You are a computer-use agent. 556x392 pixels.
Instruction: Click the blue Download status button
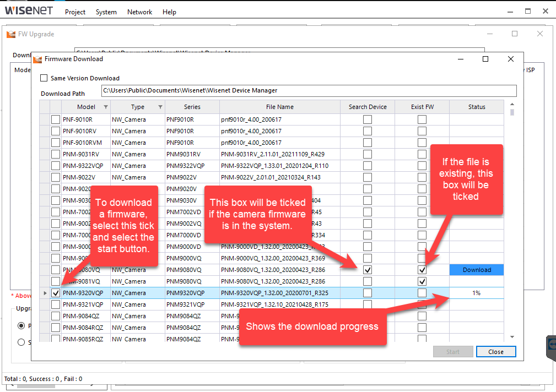[477, 270]
